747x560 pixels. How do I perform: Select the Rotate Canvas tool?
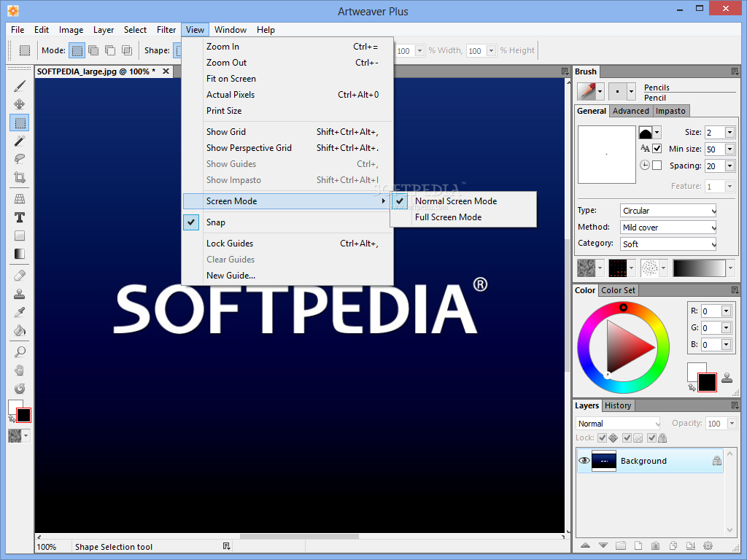pyautogui.click(x=20, y=389)
